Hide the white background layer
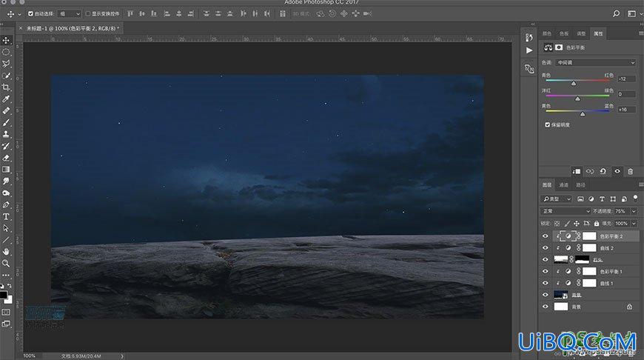644x360 pixels. coord(546,307)
